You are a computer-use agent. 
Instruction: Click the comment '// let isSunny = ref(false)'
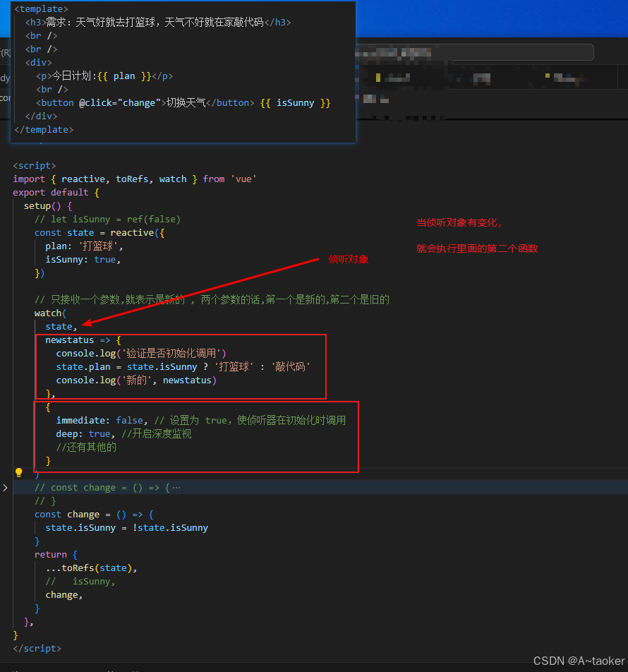click(107, 220)
